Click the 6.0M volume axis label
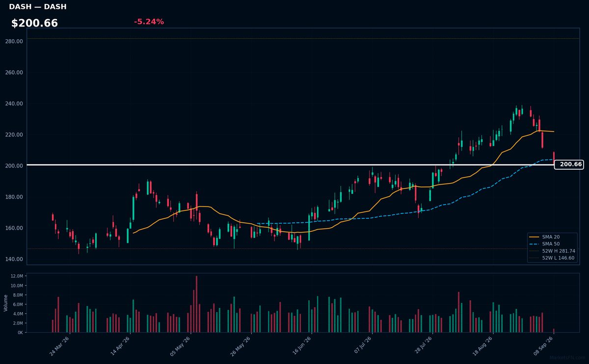The image size is (589, 364). [18, 304]
